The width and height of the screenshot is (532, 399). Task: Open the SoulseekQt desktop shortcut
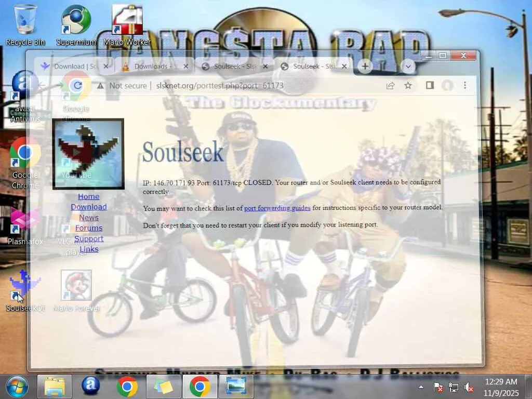pos(25,291)
